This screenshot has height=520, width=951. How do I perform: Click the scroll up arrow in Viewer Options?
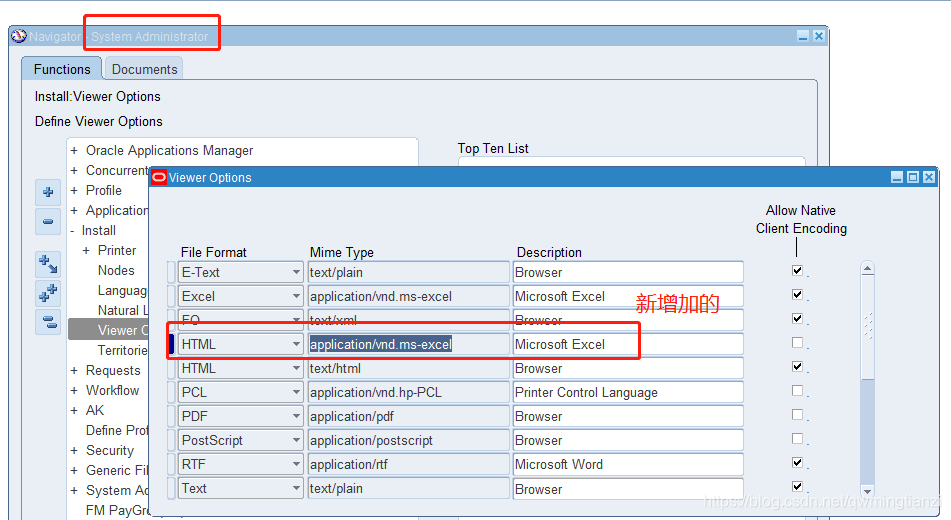coord(868,268)
